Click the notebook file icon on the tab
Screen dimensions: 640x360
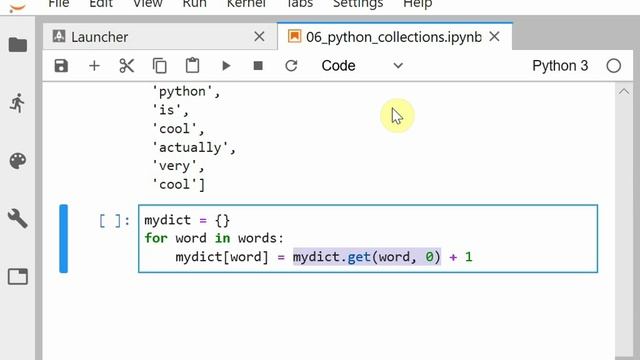(294, 36)
